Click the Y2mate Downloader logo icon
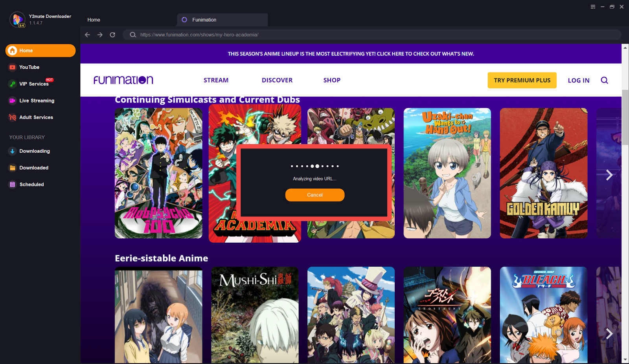This screenshot has width=629, height=364. click(17, 19)
